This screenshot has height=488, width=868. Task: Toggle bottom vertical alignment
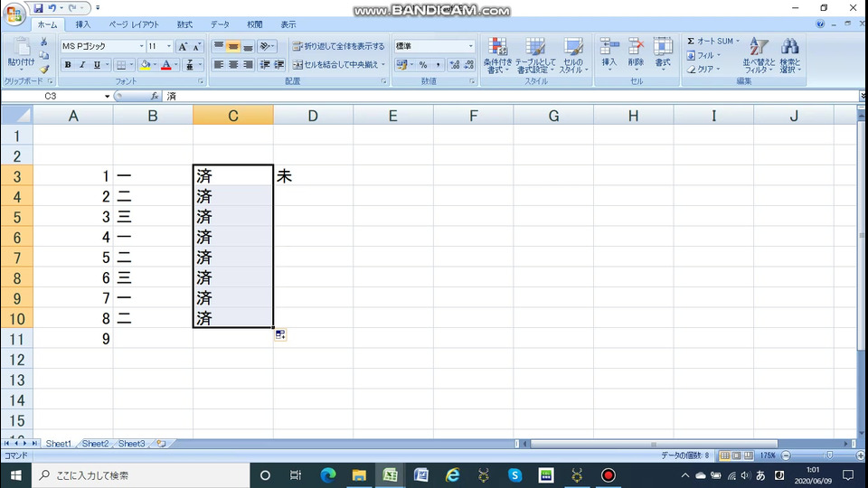(248, 46)
